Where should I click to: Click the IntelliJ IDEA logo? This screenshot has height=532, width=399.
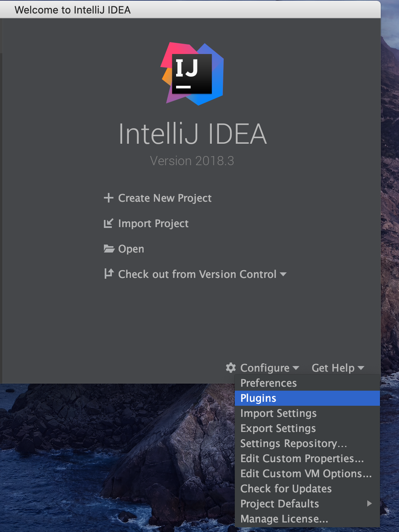tap(192, 74)
